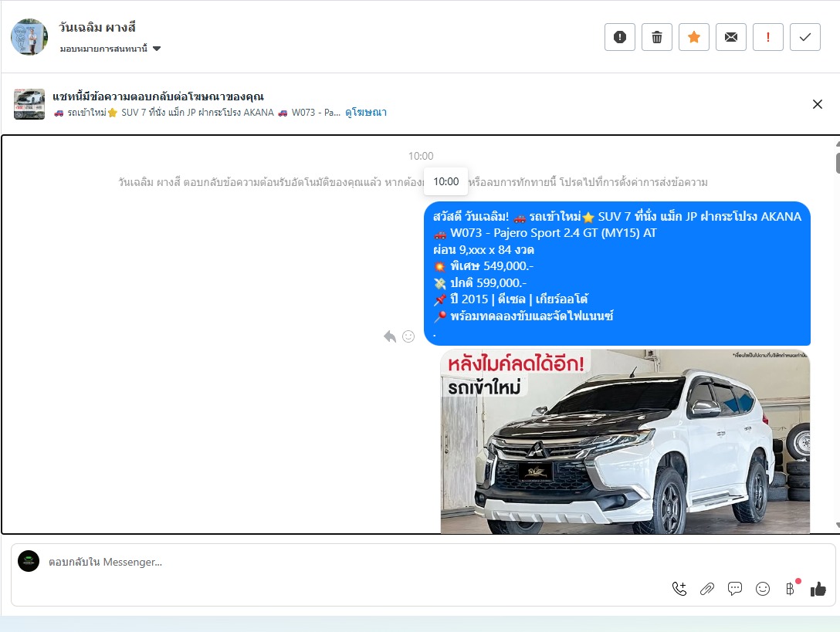The image size is (840, 632).
Task: Mark conversation as unread envelope icon
Action: pyautogui.click(x=730, y=37)
